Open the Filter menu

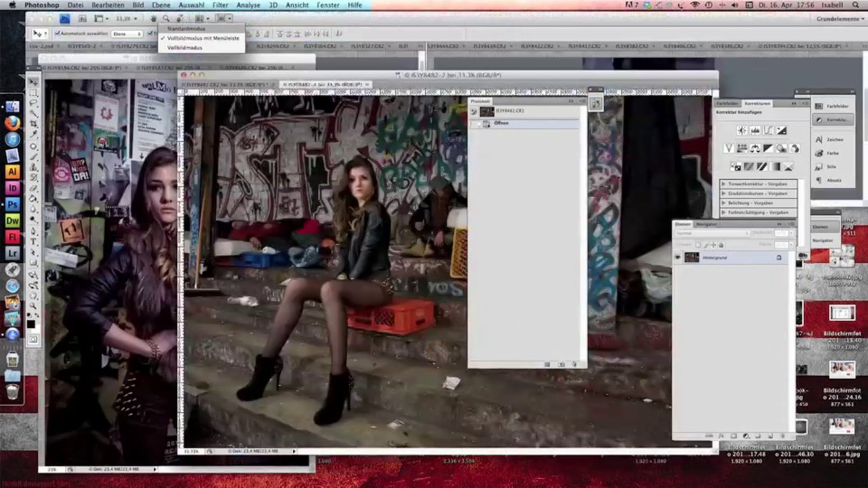[220, 5]
